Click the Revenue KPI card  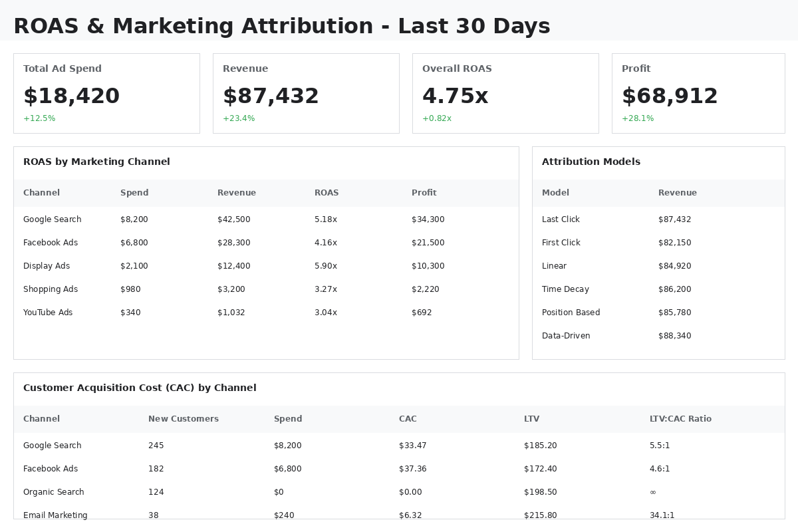pos(306,93)
